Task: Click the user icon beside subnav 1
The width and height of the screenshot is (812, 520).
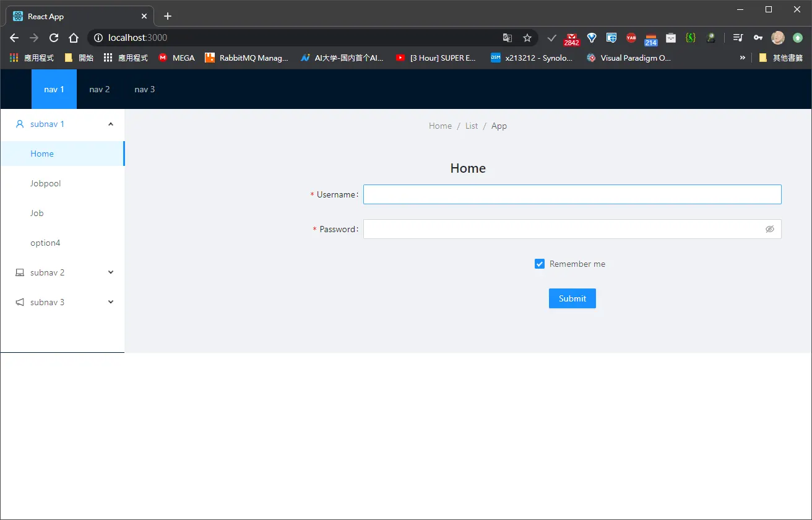Action: pos(20,124)
